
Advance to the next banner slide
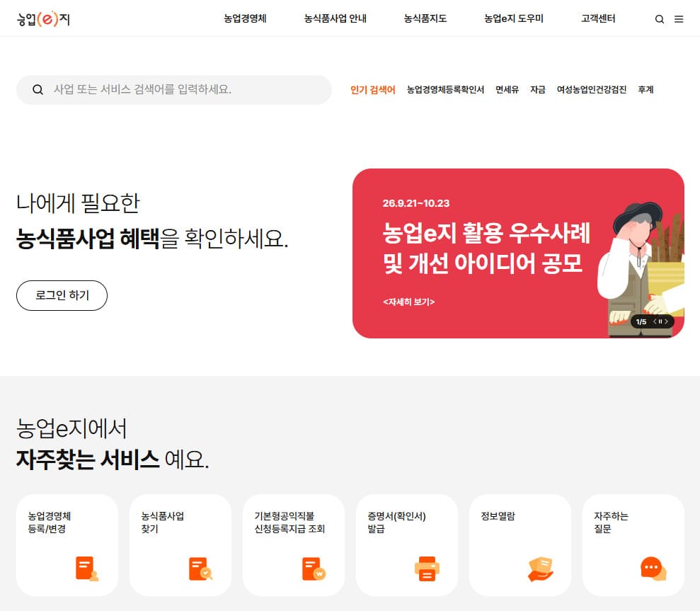(x=667, y=321)
